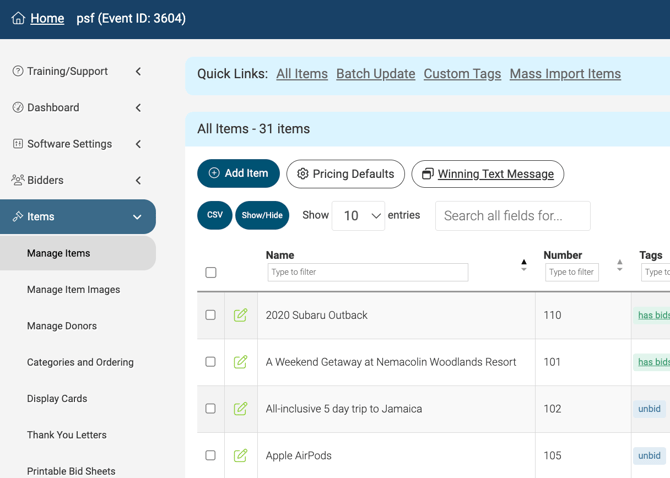Select the Apple AirPods row checkbox

[x=211, y=455]
